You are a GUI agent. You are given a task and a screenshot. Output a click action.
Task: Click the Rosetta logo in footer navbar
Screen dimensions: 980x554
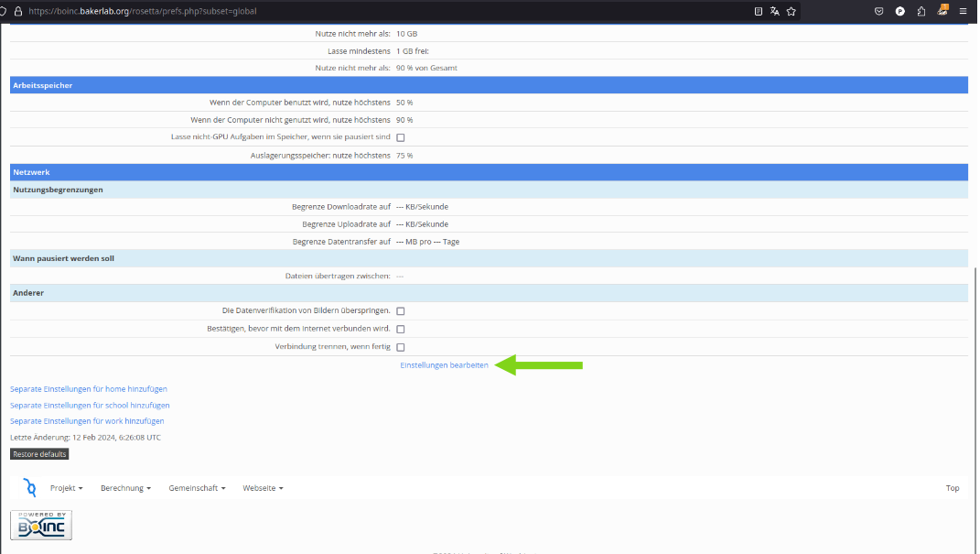(x=29, y=487)
